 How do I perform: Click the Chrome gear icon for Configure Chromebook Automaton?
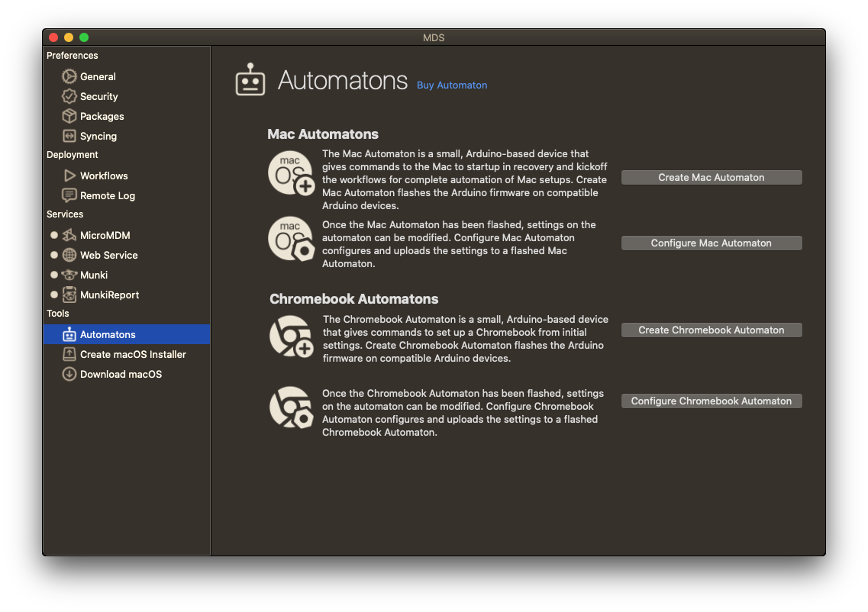click(291, 407)
